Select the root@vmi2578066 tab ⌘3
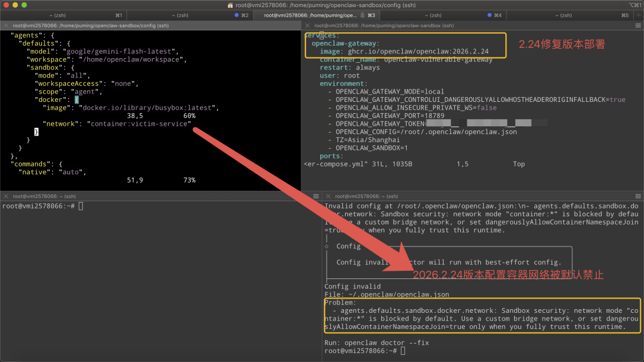The height and width of the screenshot is (362, 644). (316, 15)
